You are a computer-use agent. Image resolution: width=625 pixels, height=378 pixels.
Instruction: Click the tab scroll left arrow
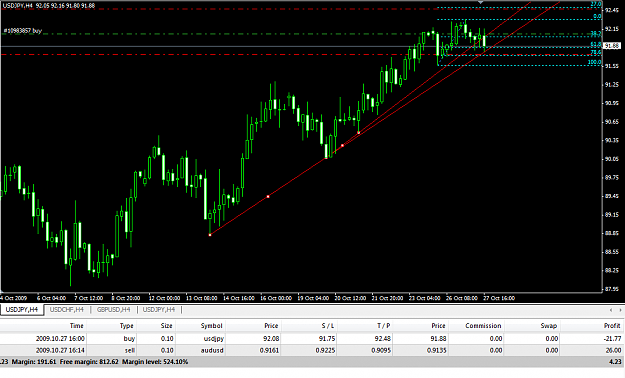(611, 310)
